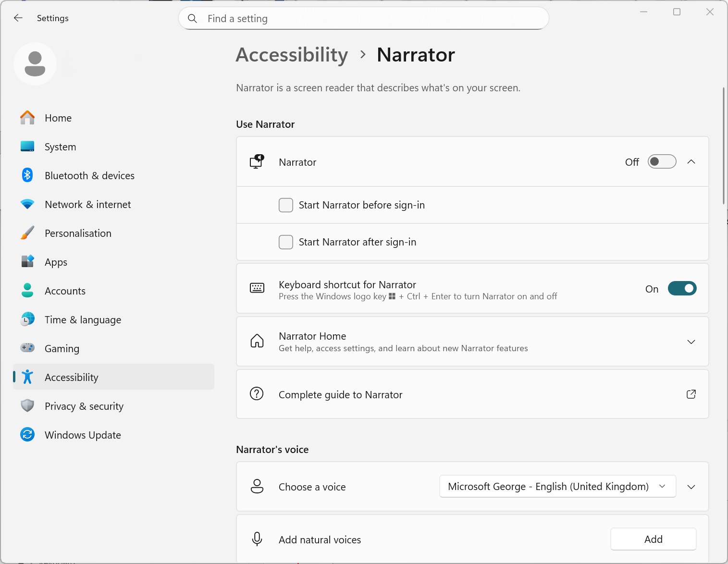Click the Privacy & security shield icon

point(27,406)
